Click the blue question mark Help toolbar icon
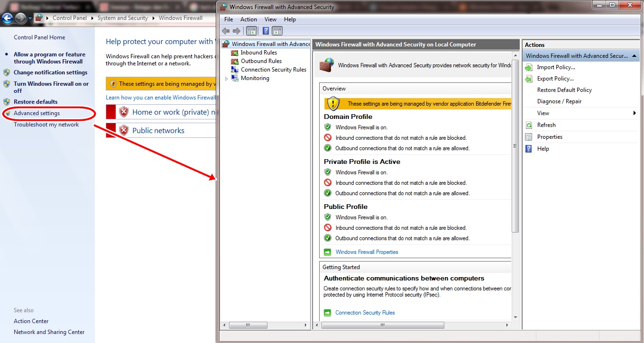Screen dimensions: 644x343 coord(266,31)
